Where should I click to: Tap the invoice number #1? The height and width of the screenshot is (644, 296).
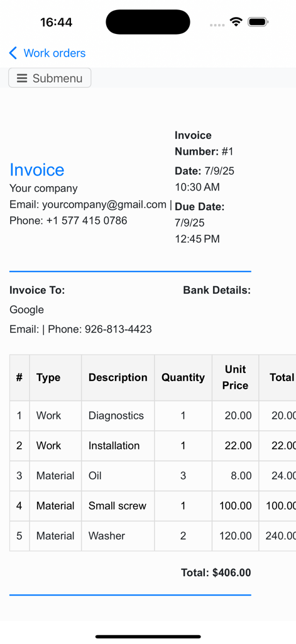click(x=227, y=152)
